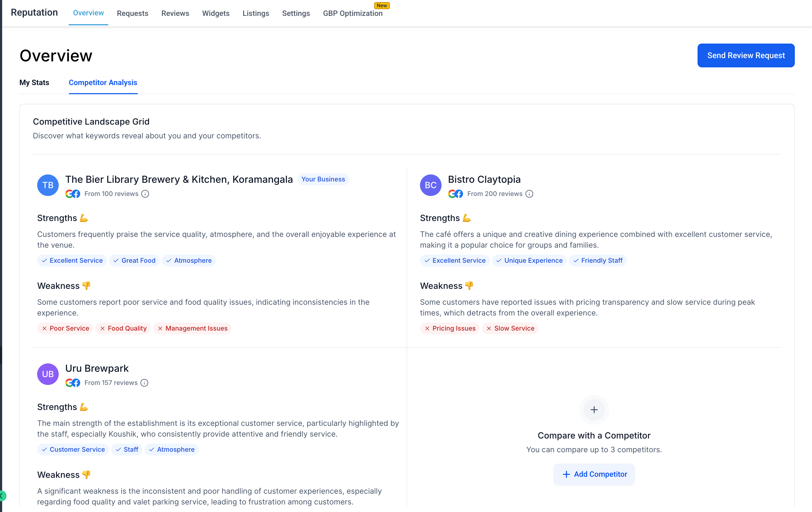Click the "From 157 reviews" text

click(111, 383)
